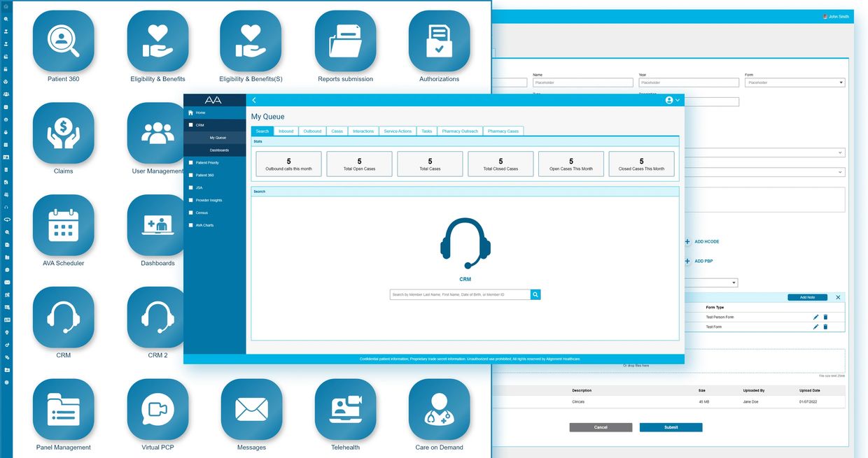Close the notes panel with X
Viewport: 868px width, 458px height.
[x=838, y=298]
